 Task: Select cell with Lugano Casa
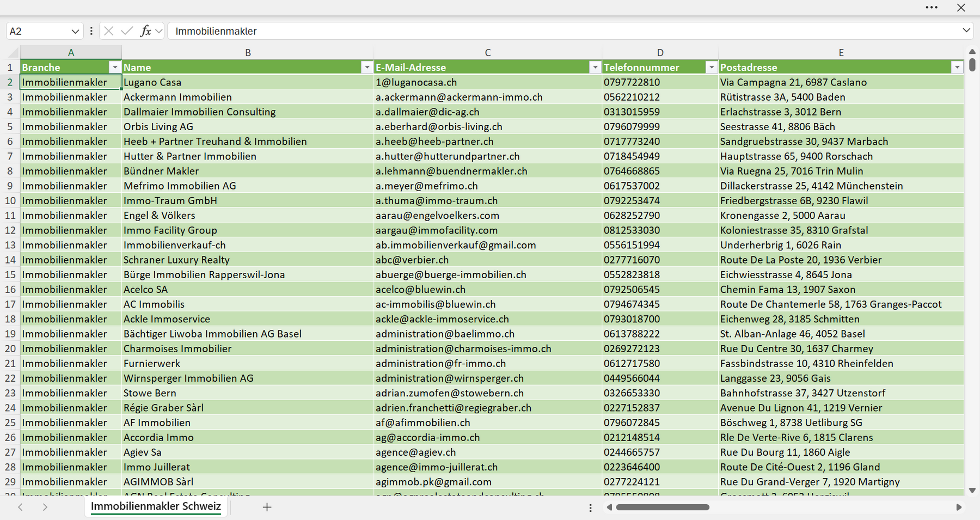tap(248, 82)
